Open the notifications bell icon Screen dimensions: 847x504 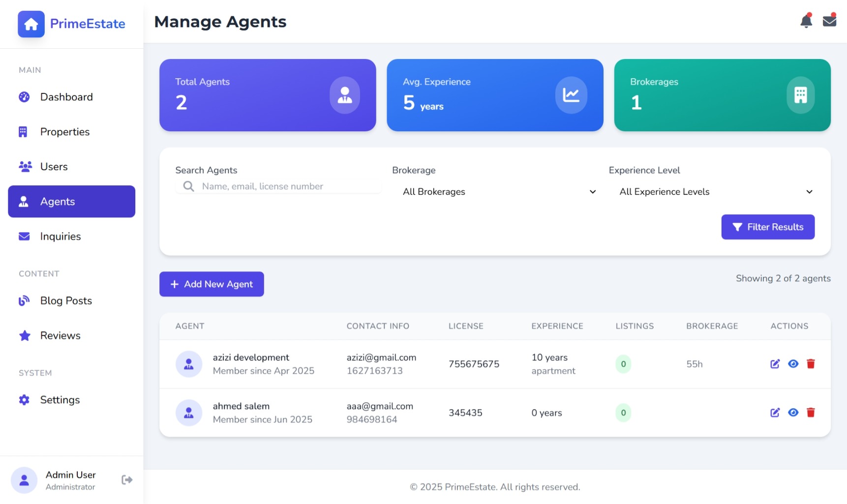[x=806, y=21]
